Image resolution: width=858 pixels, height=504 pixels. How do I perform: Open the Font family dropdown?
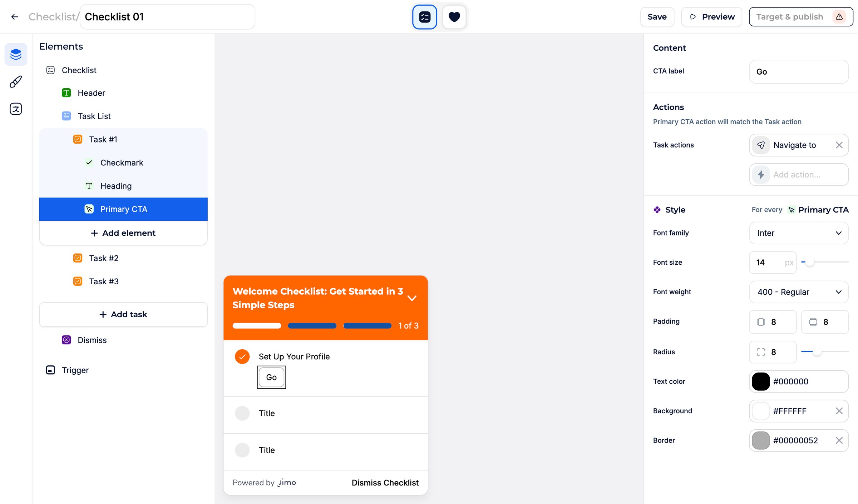[799, 233]
